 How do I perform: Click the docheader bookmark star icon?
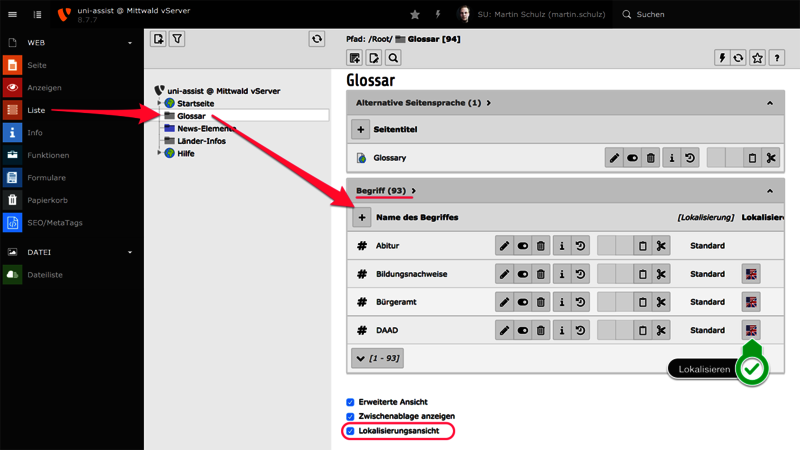758,58
